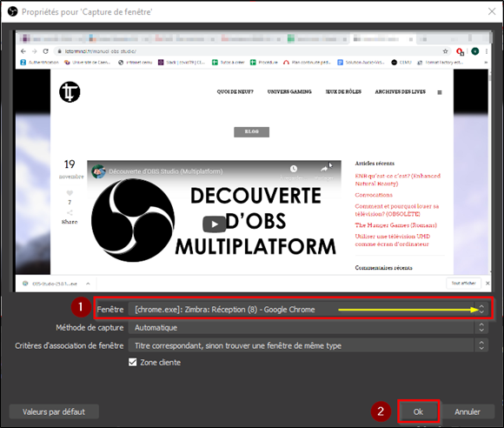Open JEUX DE RÔLES menu on the previewed site

click(343, 91)
